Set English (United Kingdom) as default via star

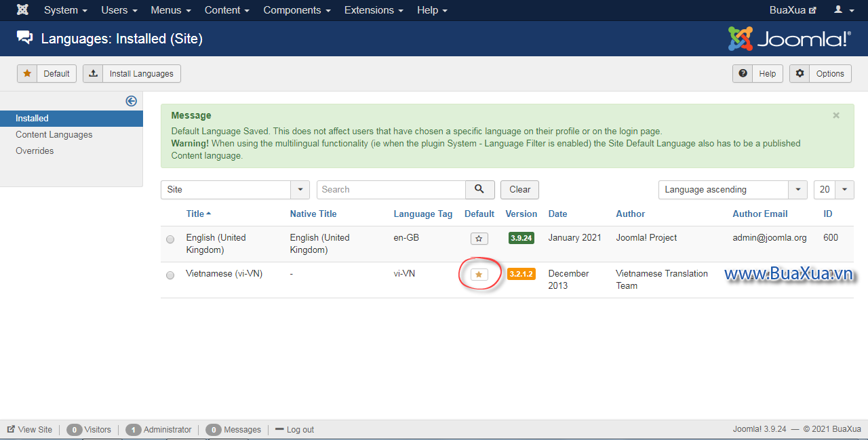click(x=479, y=239)
